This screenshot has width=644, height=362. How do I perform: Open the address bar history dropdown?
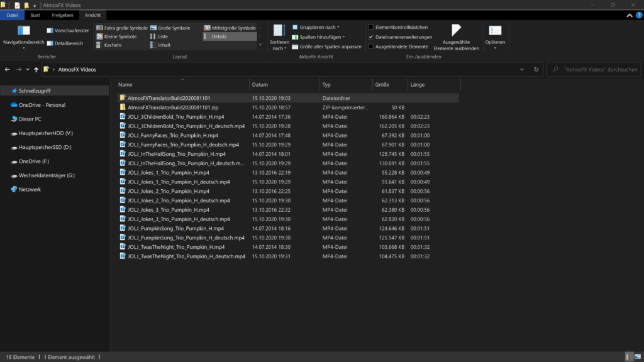pos(522,69)
